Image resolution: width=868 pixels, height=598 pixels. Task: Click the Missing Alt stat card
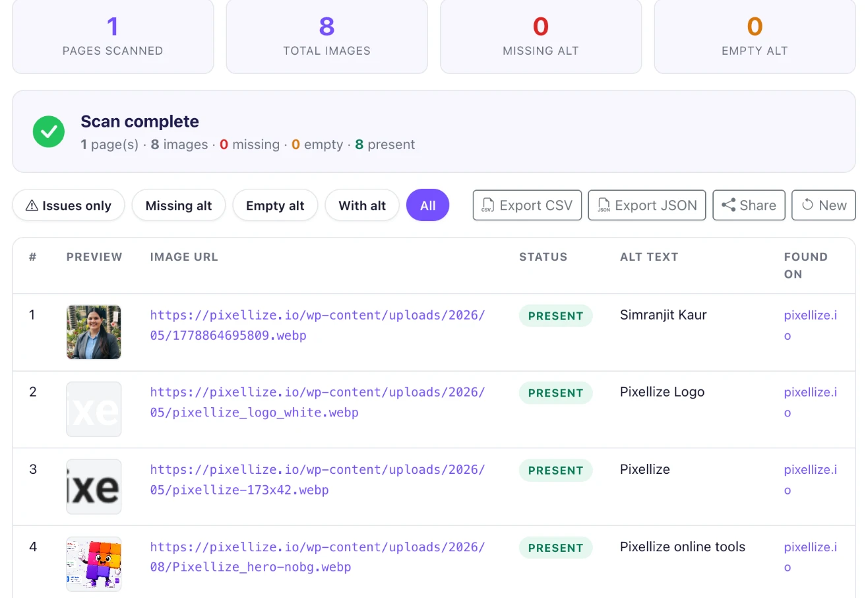541,36
